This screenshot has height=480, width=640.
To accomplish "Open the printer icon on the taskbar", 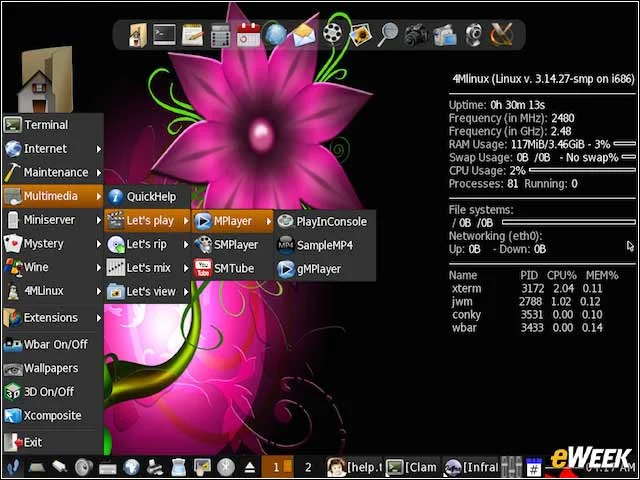I will click(155, 467).
